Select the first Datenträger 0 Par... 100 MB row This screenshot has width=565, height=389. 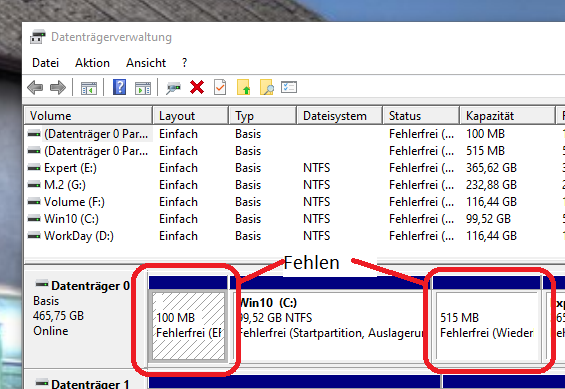coord(295,134)
